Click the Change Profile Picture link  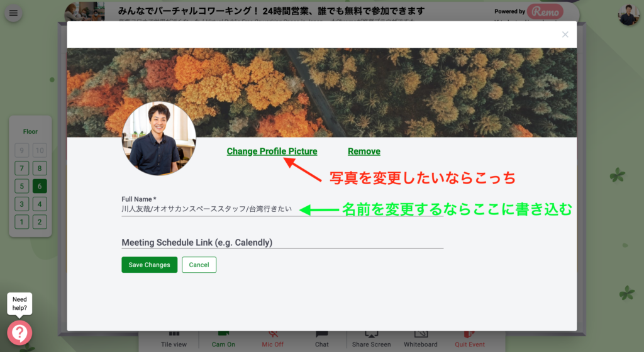point(272,151)
